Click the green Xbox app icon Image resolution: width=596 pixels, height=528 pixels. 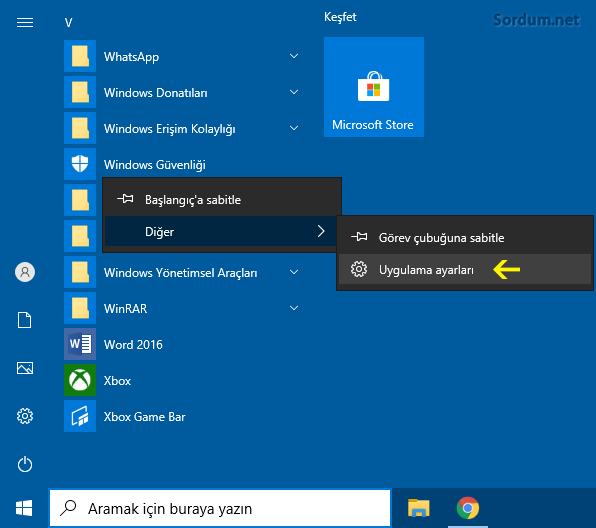point(80,380)
